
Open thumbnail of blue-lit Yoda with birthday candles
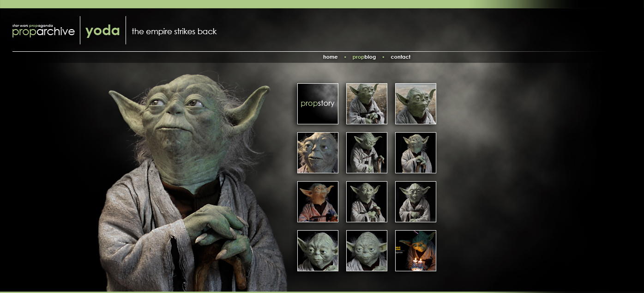coord(415,250)
